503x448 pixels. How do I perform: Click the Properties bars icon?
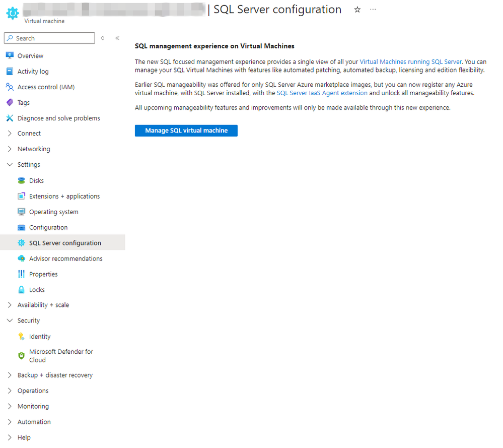point(22,274)
